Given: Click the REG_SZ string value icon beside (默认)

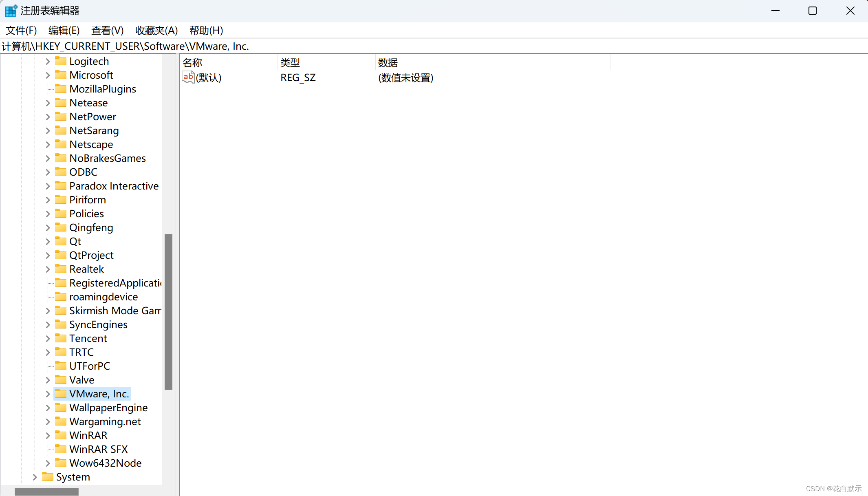Looking at the screenshot, I should [x=188, y=77].
